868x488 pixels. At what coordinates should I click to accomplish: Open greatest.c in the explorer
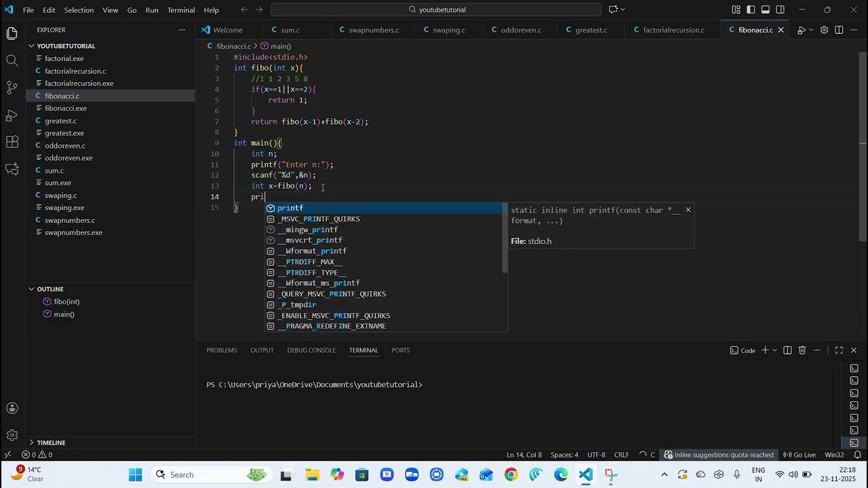click(60, 121)
